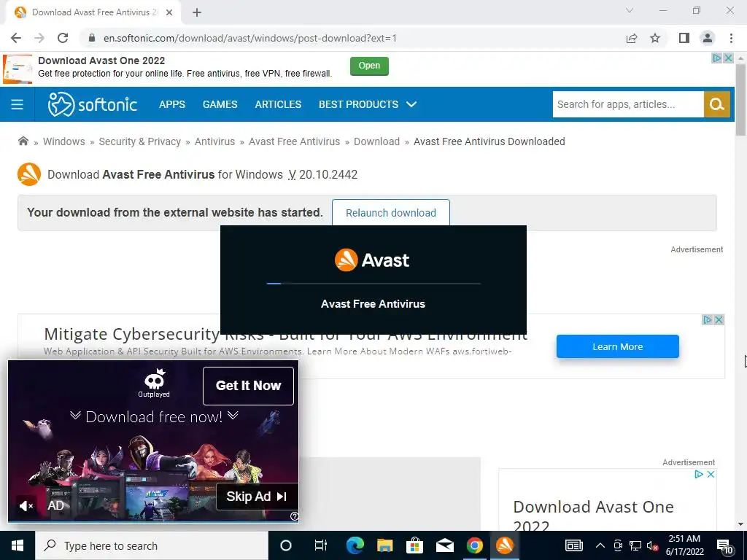Click the green Open ad button
The image size is (747, 560).
click(x=369, y=66)
